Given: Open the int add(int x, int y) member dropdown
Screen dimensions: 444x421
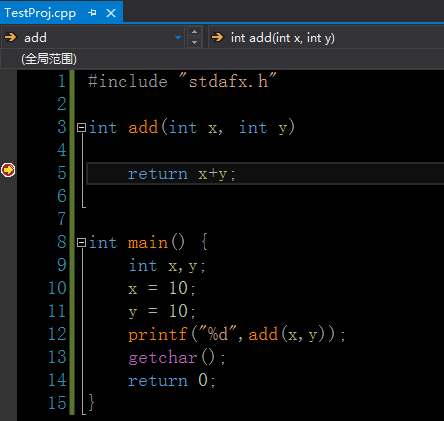Looking at the screenshot, I should coord(326,37).
